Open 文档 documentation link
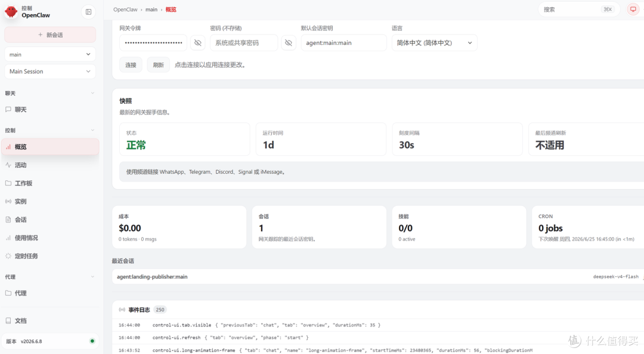This screenshot has width=644, height=354. (x=50, y=321)
